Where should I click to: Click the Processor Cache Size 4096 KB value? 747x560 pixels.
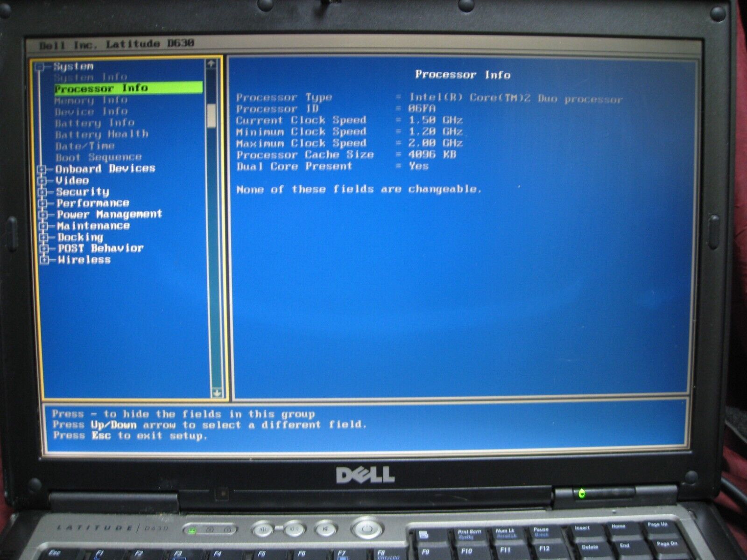pyautogui.click(x=432, y=154)
